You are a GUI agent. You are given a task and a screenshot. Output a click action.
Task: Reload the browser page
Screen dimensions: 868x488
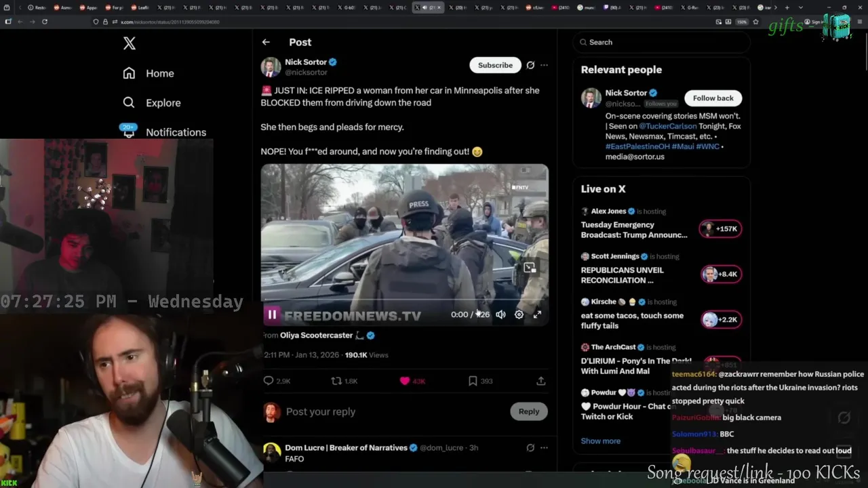[44, 22]
